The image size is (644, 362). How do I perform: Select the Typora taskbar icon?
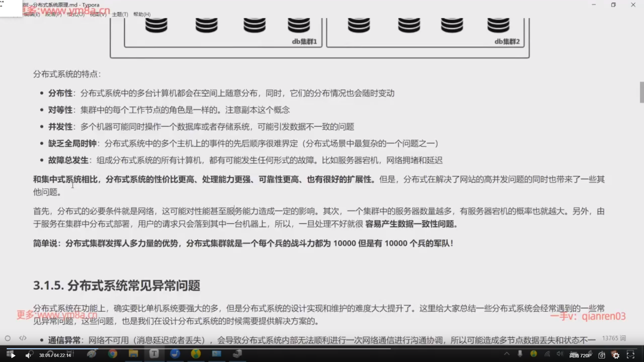pos(154,354)
